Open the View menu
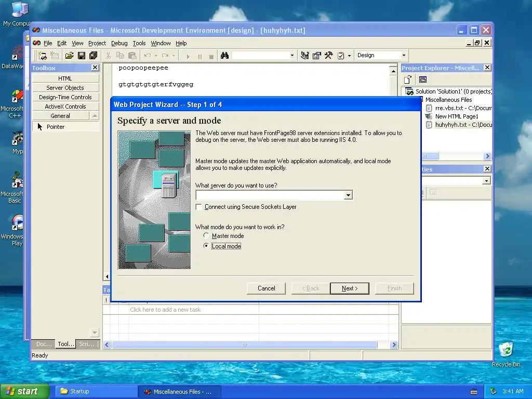532x399 pixels. pyautogui.click(x=77, y=43)
